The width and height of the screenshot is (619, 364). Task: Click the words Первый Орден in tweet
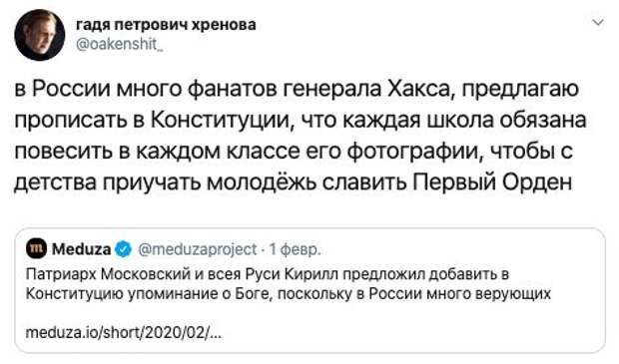[492, 182]
